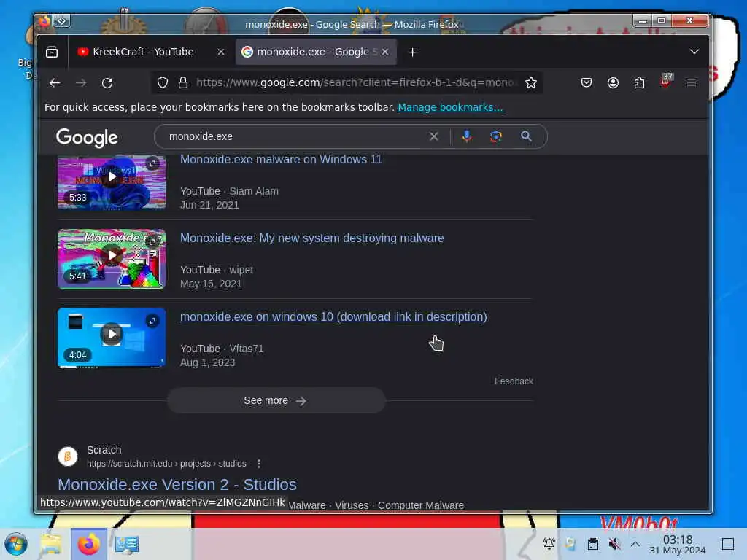Screen dimensions: 747x560
Task: Click the show desktop tray button
Action: 728,543
